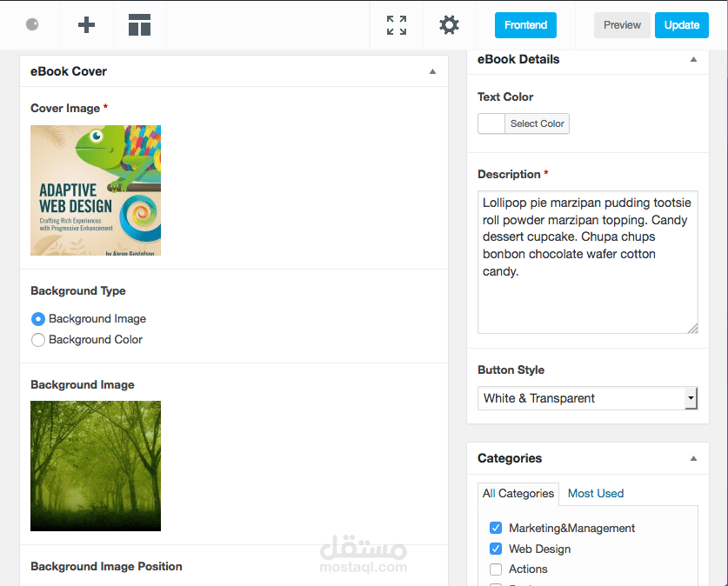Click into the Description text area
Image resolution: width=728 pixels, height=586 pixels.
[588, 263]
